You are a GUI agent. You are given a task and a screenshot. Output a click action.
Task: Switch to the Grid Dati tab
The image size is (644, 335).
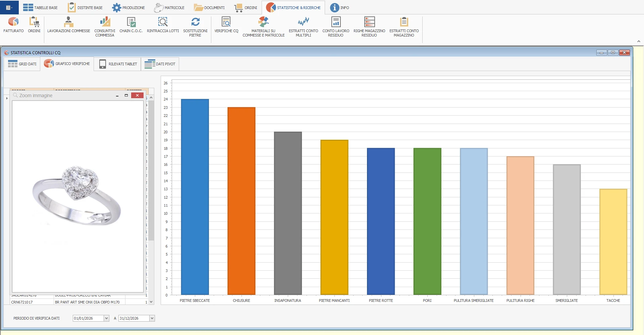point(22,64)
